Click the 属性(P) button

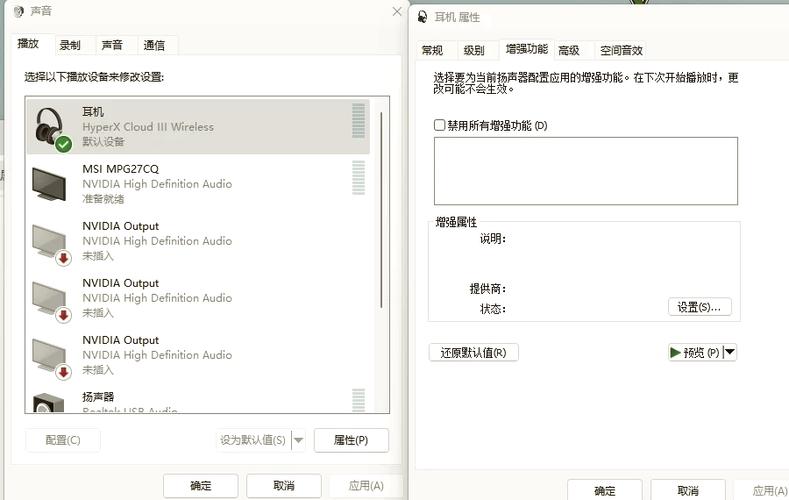(350, 440)
